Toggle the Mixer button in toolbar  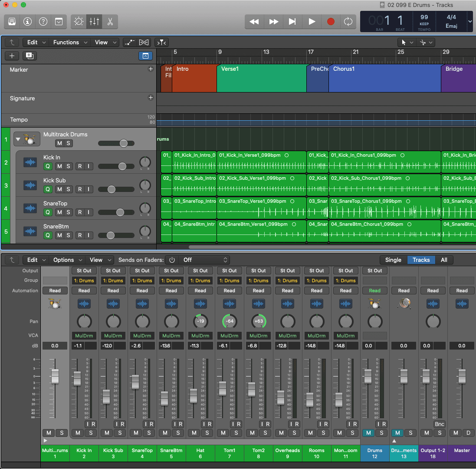click(94, 21)
